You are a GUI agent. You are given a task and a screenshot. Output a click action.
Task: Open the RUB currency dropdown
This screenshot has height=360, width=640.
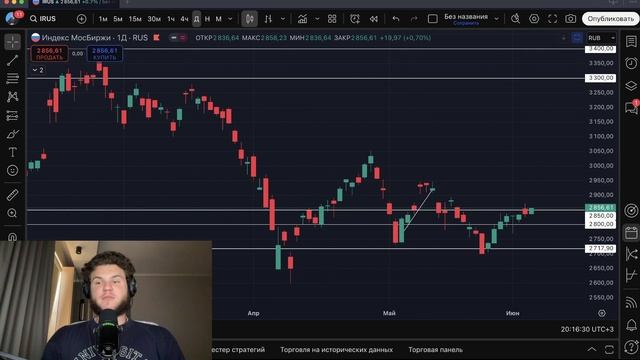tap(601, 38)
